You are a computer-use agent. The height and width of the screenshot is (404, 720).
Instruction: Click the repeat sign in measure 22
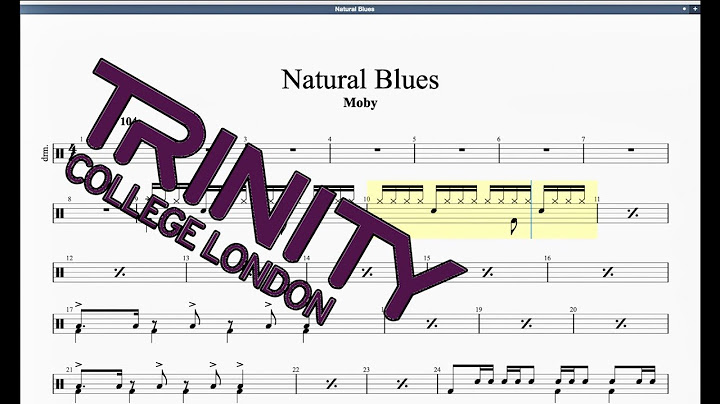(331, 384)
